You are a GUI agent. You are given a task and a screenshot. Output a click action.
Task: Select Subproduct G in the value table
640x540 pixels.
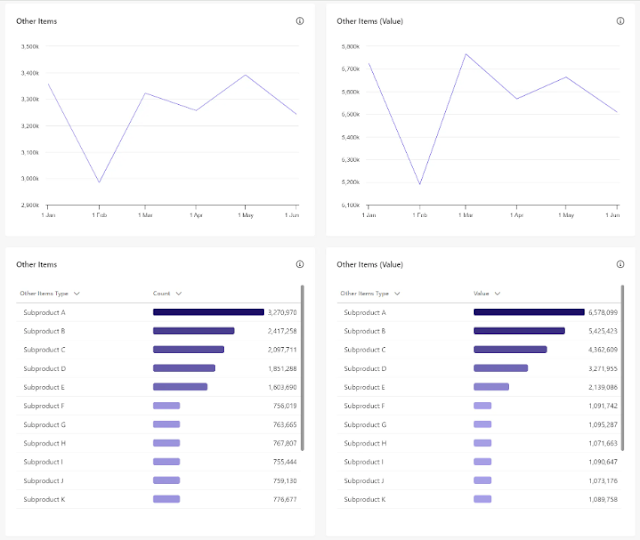tap(365, 424)
